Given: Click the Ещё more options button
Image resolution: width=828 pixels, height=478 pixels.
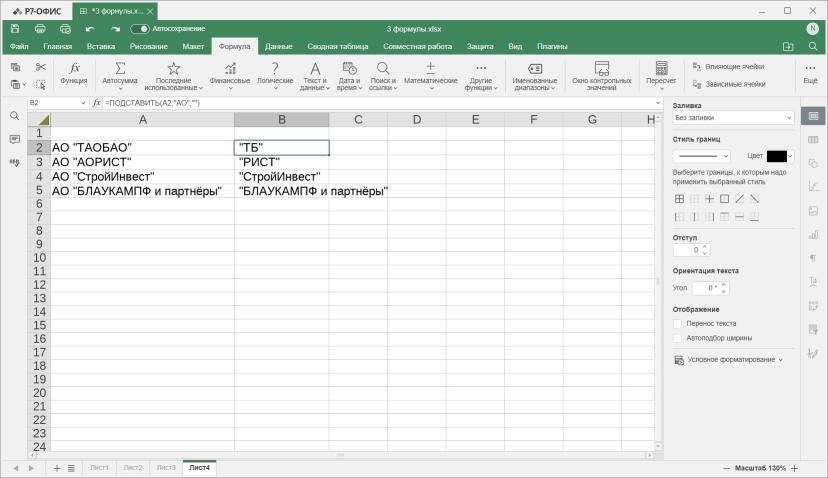Looking at the screenshot, I should tap(810, 73).
